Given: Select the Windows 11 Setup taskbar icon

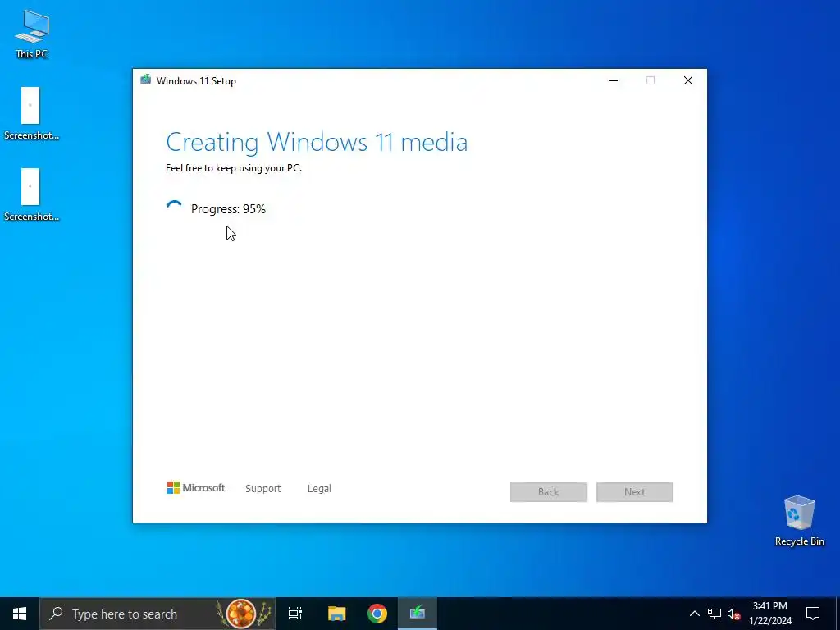Looking at the screenshot, I should point(418,614).
